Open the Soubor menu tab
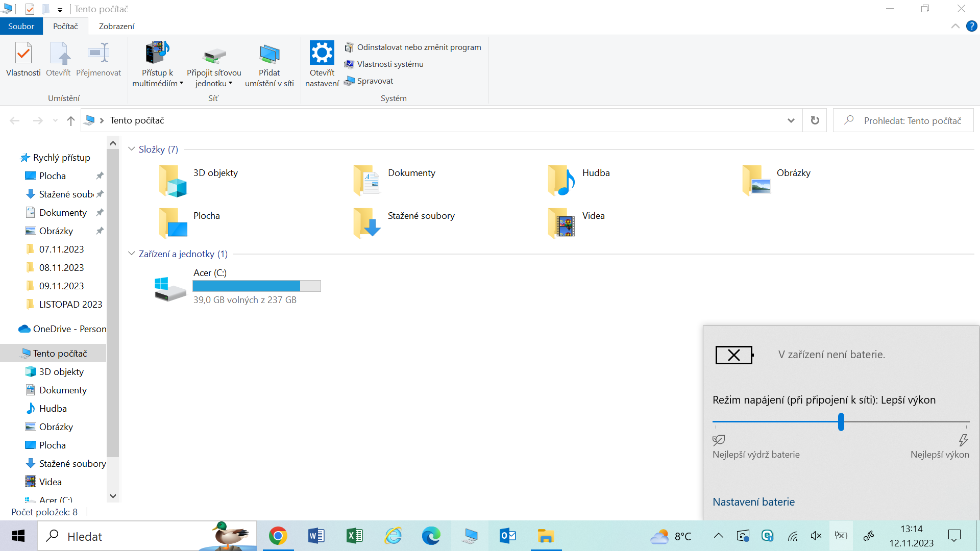 coord(21,26)
